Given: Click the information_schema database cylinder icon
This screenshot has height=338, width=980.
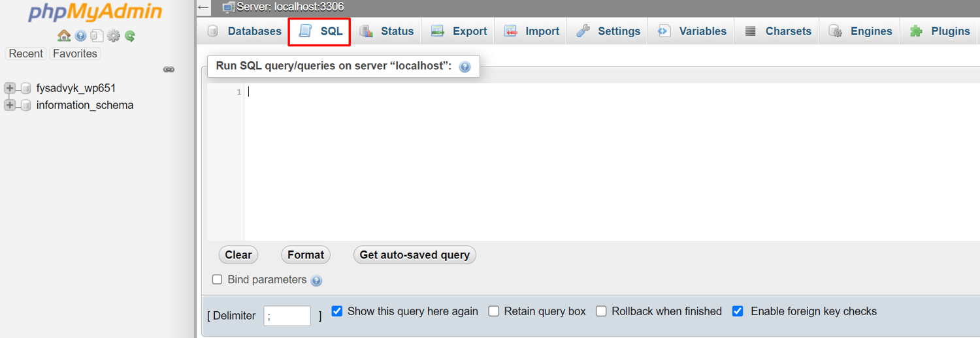Looking at the screenshot, I should point(26,105).
